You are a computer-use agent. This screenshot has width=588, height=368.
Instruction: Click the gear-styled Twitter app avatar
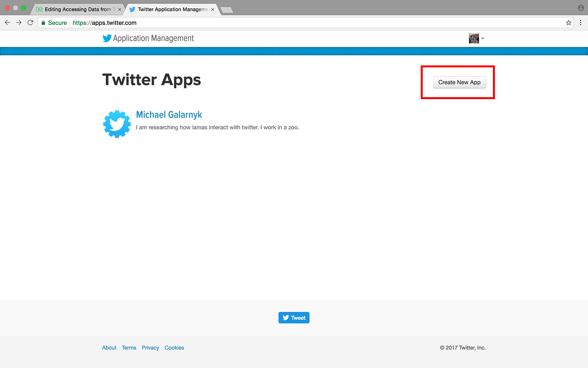click(117, 124)
